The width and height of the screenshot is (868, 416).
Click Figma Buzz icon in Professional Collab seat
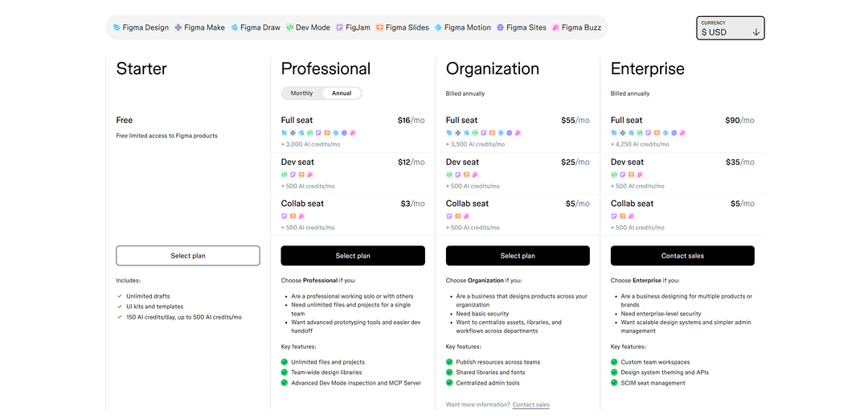(x=301, y=216)
